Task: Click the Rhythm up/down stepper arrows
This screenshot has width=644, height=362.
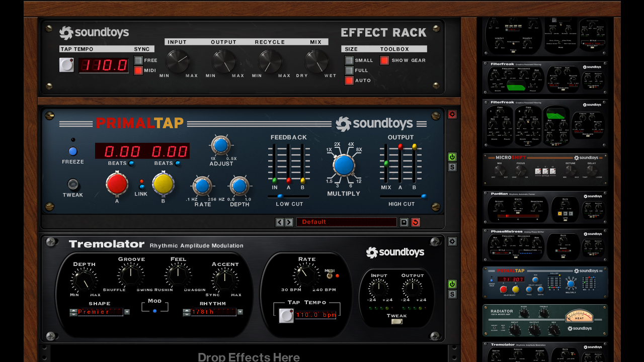Action: [187, 312]
